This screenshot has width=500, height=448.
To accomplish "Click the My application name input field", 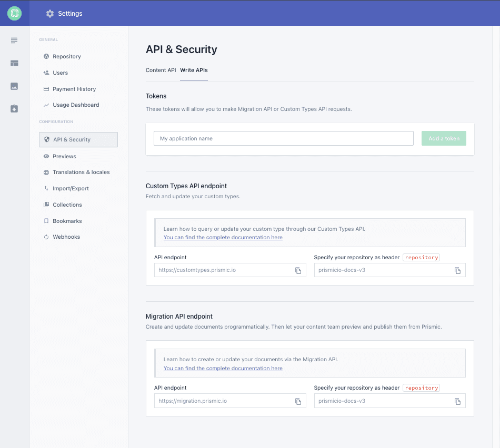I will [x=284, y=138].
